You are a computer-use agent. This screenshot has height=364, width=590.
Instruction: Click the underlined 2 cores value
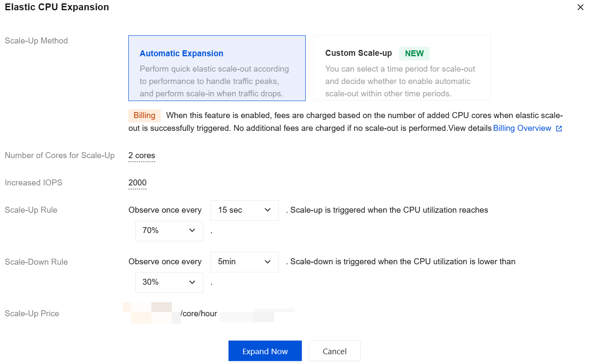click(142, 156)
